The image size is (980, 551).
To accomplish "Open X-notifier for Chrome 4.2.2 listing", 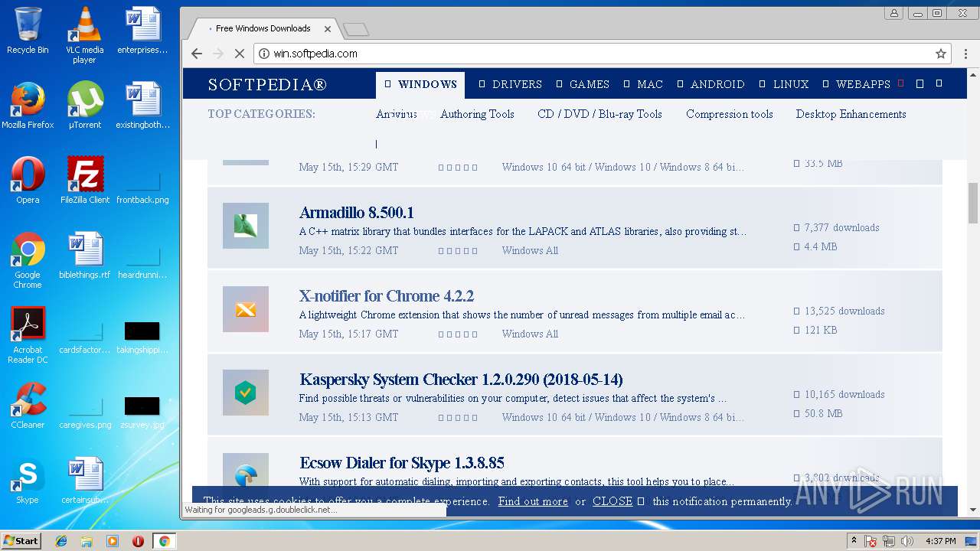I will click(x=387, y=296).
